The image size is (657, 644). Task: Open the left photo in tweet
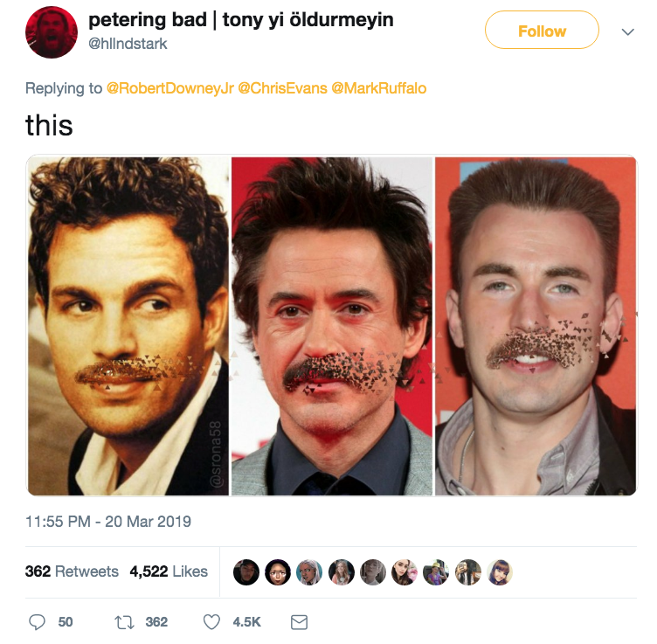tap(128, 326)
